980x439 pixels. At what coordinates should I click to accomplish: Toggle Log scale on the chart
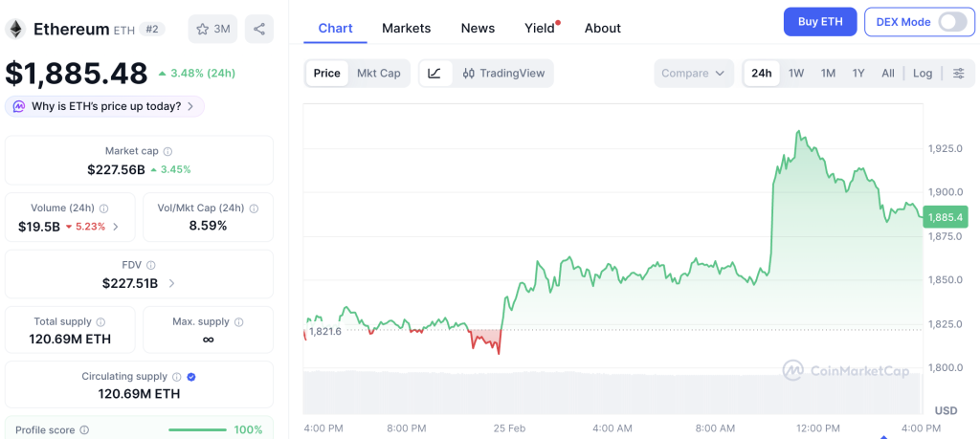tap(923, 73)
